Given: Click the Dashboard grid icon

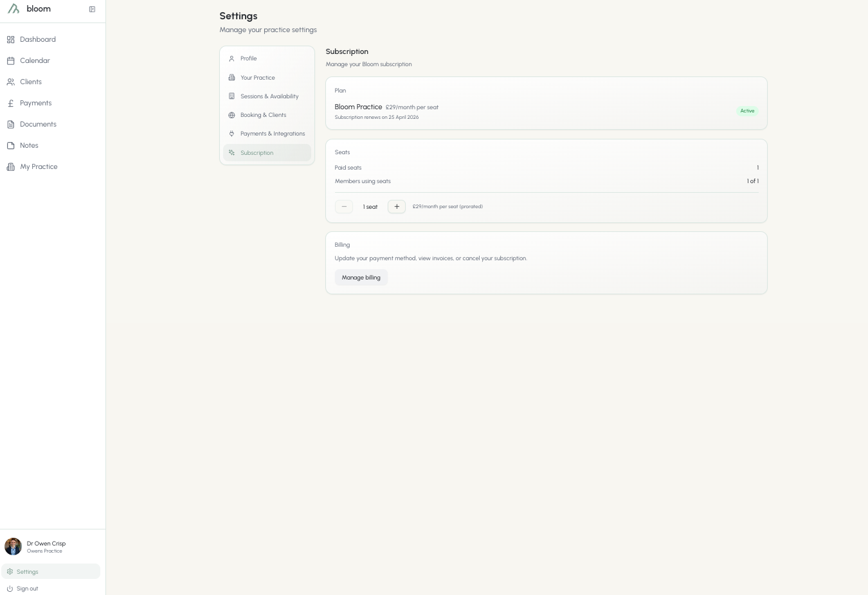Looking at the screenshot, I should (x=11, y=40).
